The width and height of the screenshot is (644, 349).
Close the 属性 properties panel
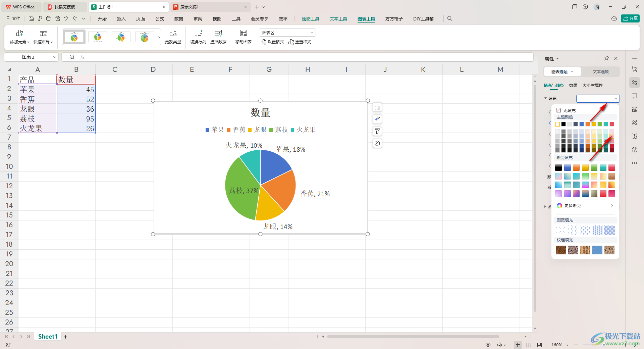pyautogui.click(x=616, y=58)
